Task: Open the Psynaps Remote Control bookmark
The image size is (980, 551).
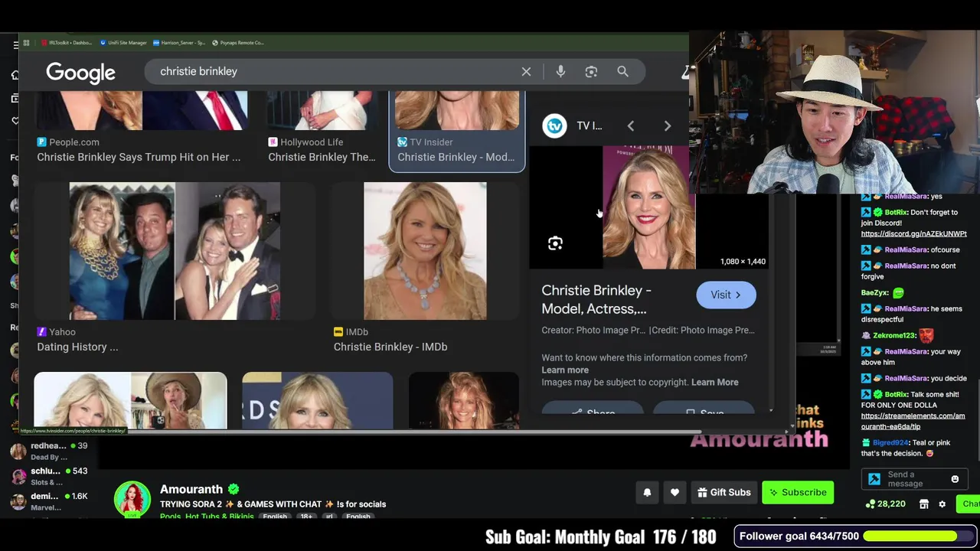Action: (x=237, y=43)
